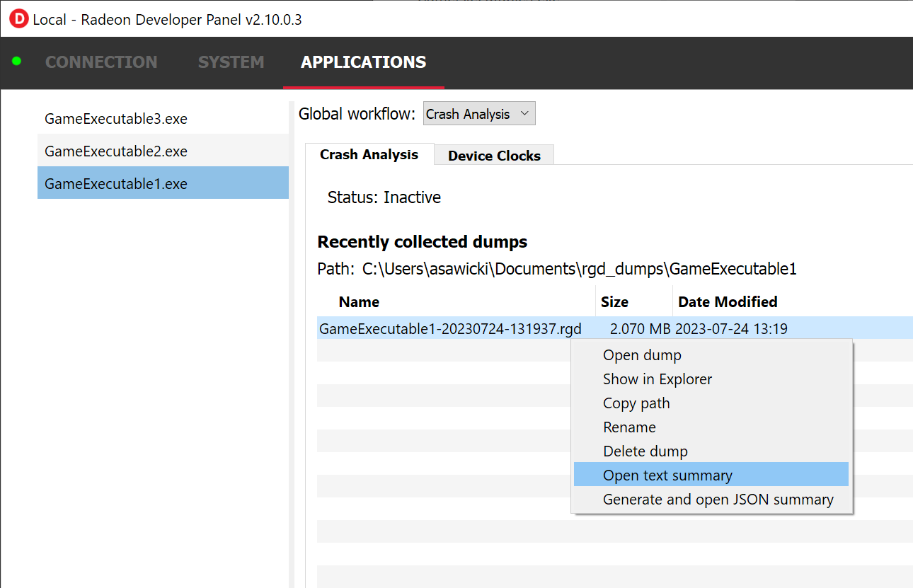Select Delete dump from context menu
This screenshot has width=913, height=588.
(645, 451)
